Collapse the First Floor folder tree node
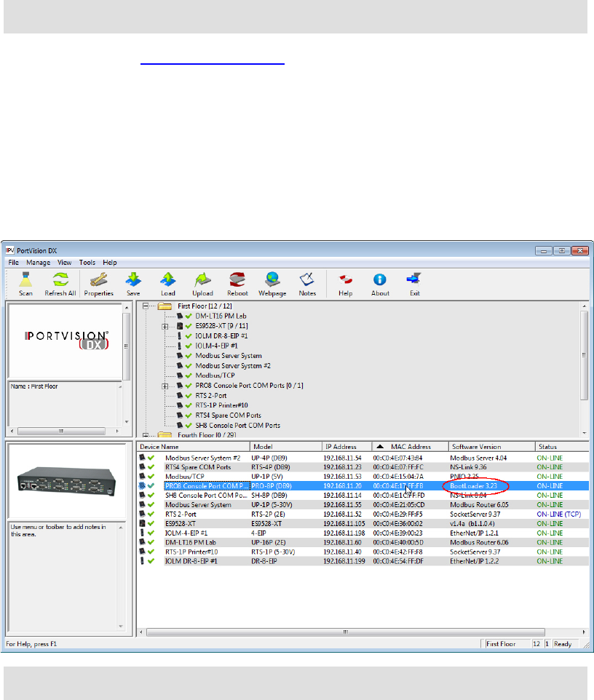The height and width of the screenshot is (700, 594). (145, 306)
